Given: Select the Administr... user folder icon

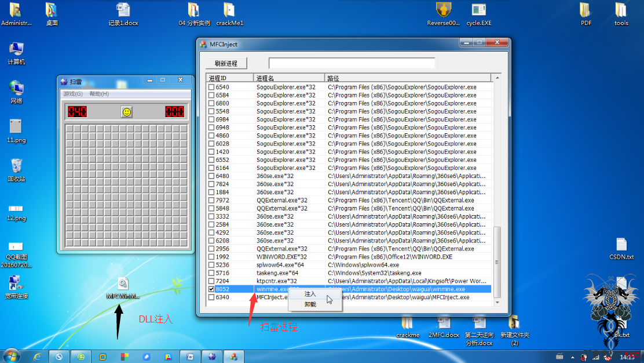Looking at the screenshot, I should tap(16, 13).
